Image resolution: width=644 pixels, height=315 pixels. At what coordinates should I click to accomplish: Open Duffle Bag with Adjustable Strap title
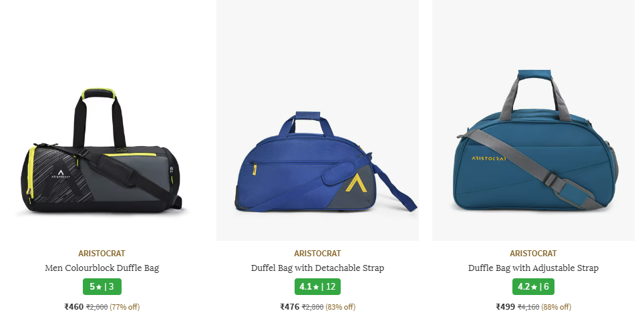(533, 268)
